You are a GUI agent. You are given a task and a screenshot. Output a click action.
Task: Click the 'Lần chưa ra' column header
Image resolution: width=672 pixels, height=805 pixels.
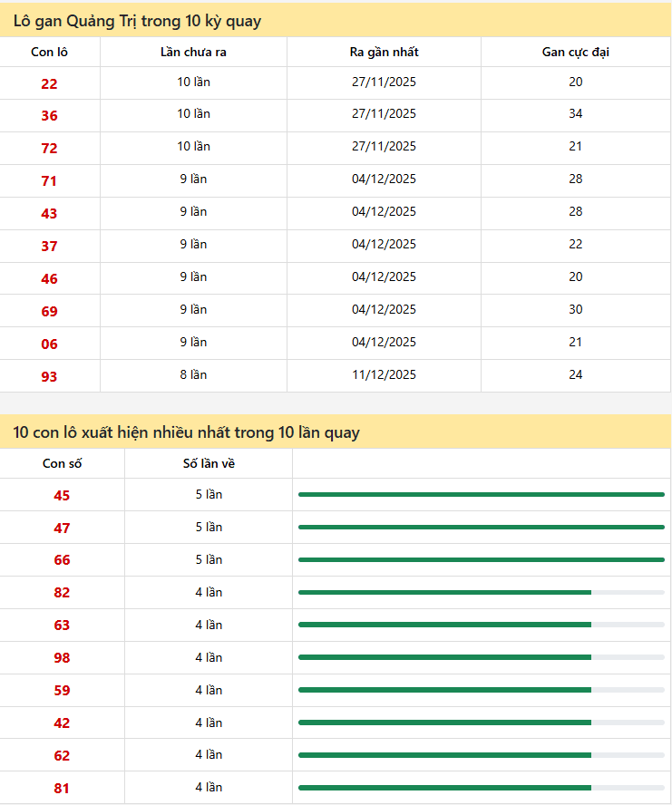[x=193, y=52]
